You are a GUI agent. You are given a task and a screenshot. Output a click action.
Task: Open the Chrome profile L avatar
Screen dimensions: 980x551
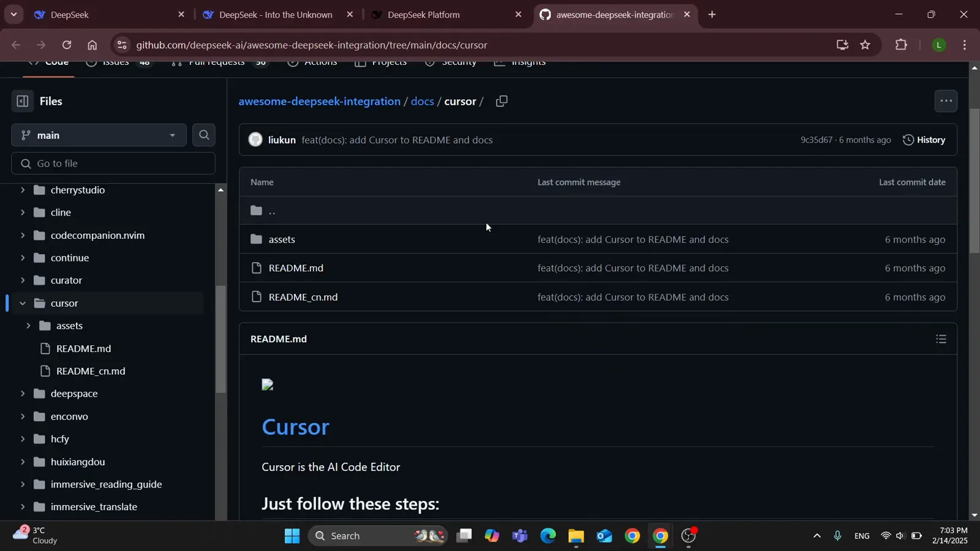939,45
